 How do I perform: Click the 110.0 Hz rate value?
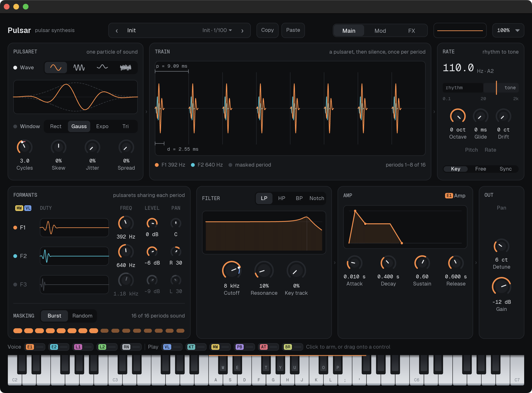[x=458, y=68]
